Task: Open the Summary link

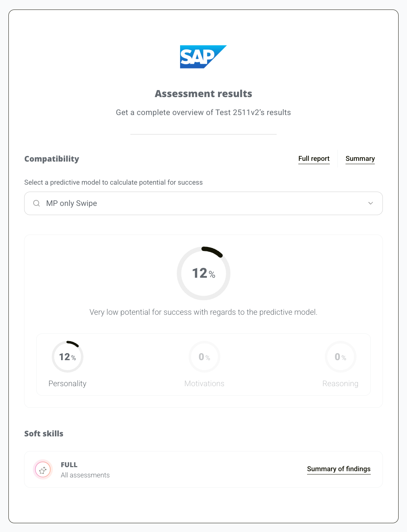Action: (x=360, y=159)
